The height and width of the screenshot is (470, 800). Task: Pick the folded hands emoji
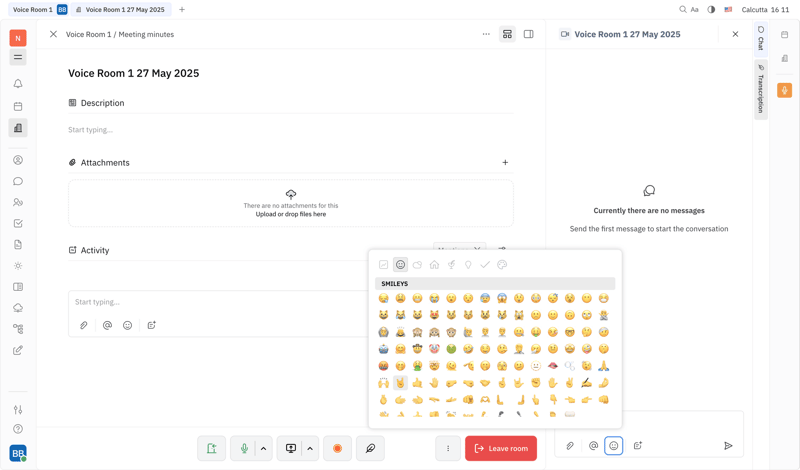[x=604, y=366]
